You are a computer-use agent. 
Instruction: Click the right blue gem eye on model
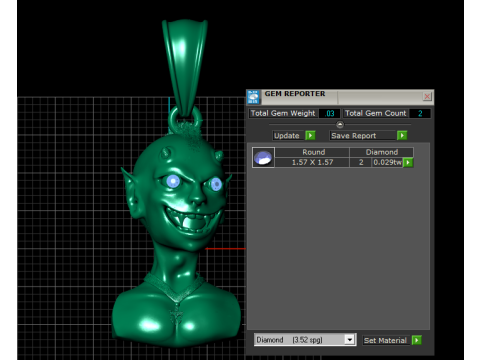point(216,184)
